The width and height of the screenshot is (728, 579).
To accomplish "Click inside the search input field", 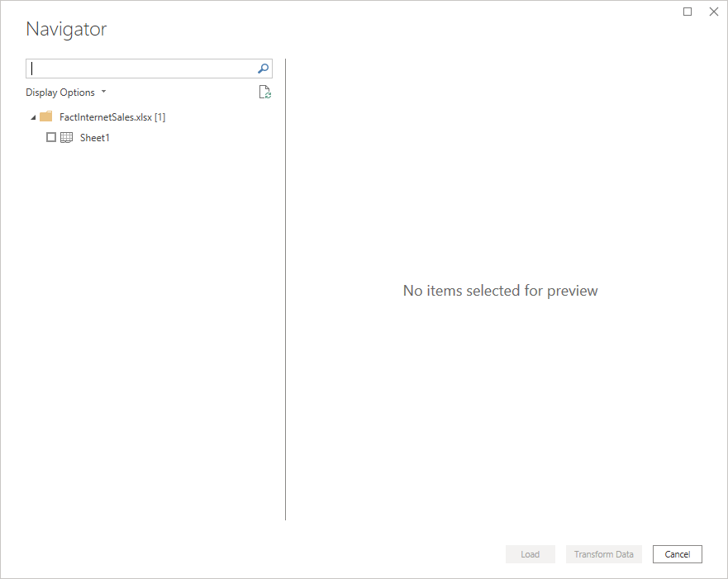I will pyautogui.click(x=140, y=68).
